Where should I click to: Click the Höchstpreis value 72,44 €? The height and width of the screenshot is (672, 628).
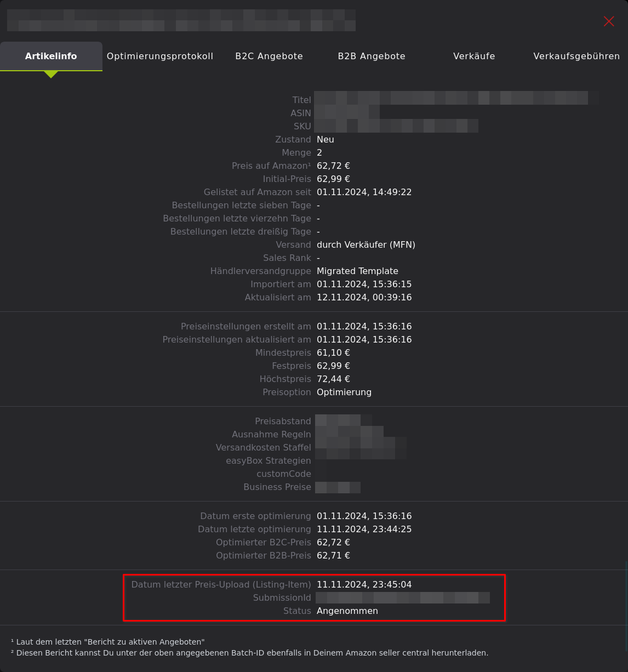coord(333,379)
